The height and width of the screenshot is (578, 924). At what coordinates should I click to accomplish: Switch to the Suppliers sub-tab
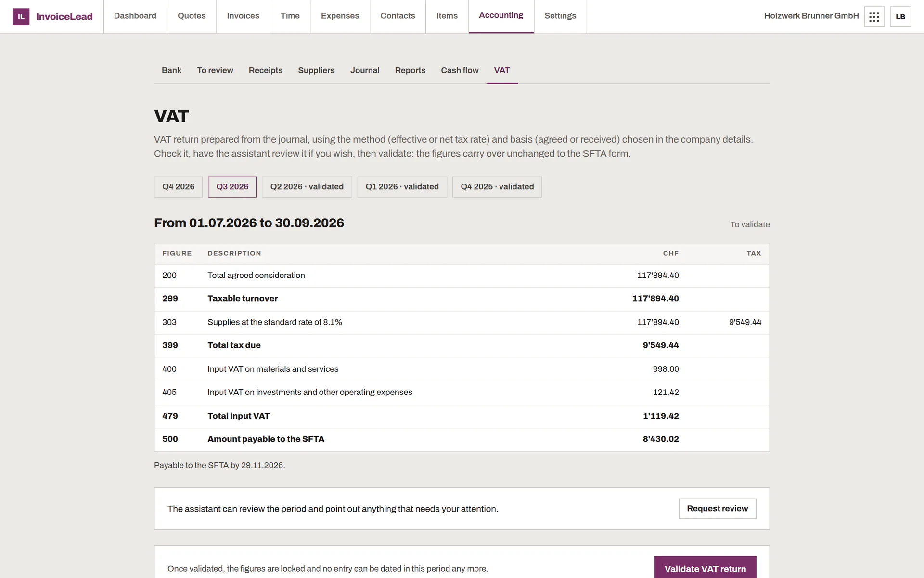(x=316, y=71)
